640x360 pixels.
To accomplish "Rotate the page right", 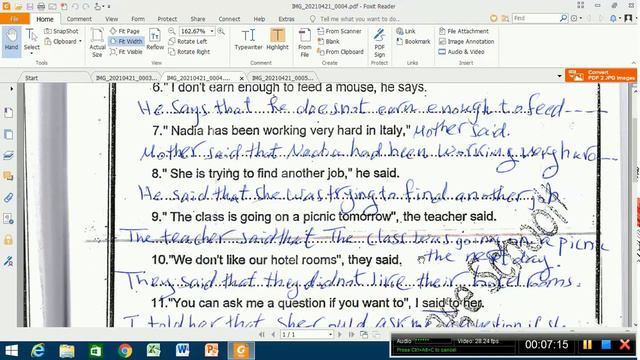I will [189, 52].
